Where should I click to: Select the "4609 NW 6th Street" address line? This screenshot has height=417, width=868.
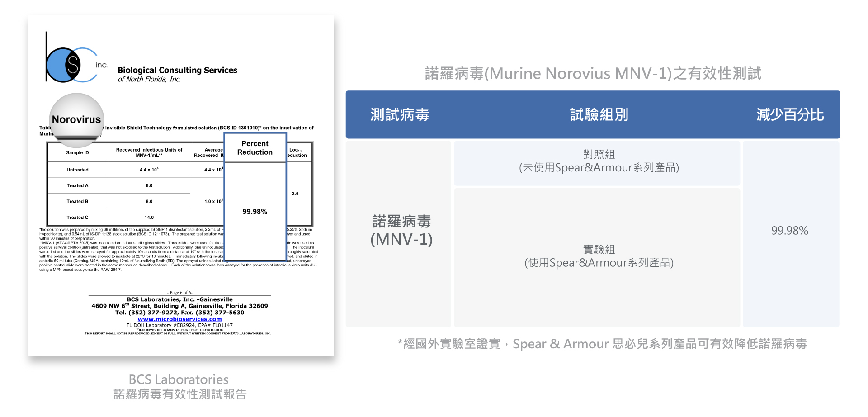(179, 306)
